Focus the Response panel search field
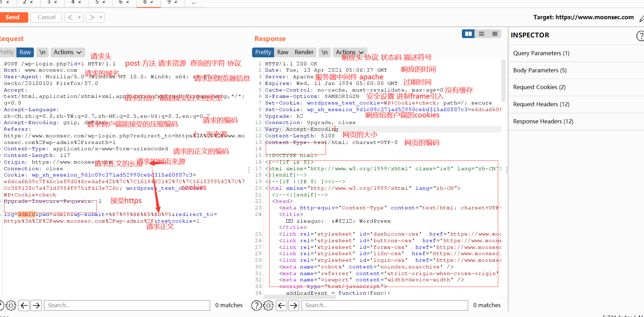Viewport: 644px width, 317px height. coord(385,305)
